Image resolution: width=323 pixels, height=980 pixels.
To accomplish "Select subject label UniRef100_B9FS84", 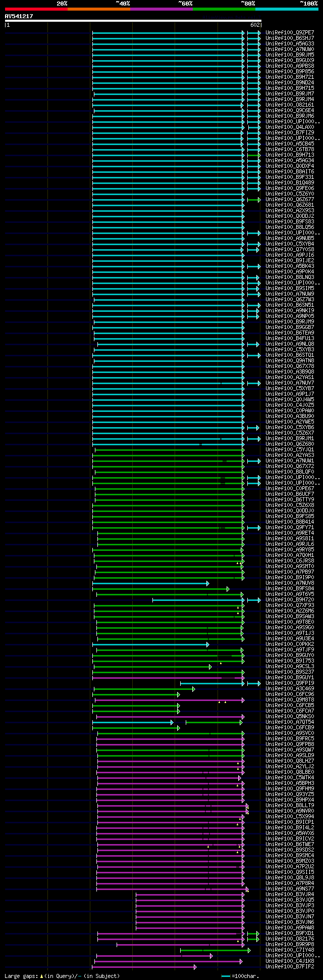I will 290,588.
